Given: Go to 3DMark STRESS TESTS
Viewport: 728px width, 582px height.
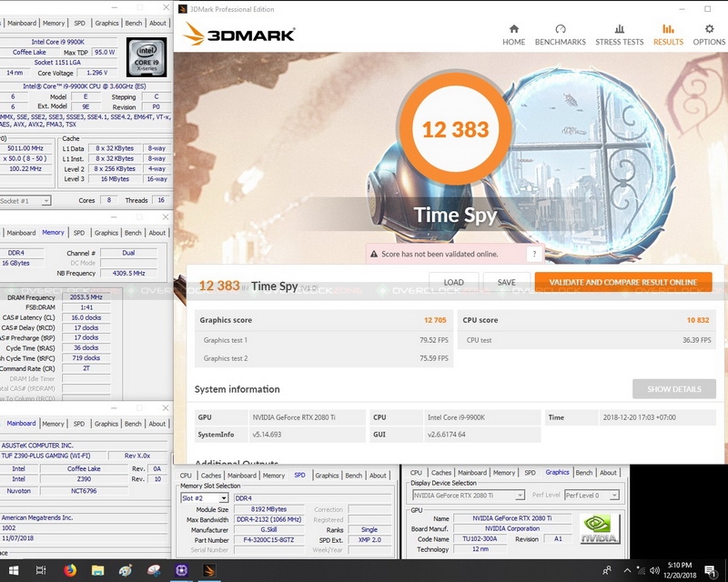Looking at the screenshot, I should pyautogui.click(x=620, y=35).
